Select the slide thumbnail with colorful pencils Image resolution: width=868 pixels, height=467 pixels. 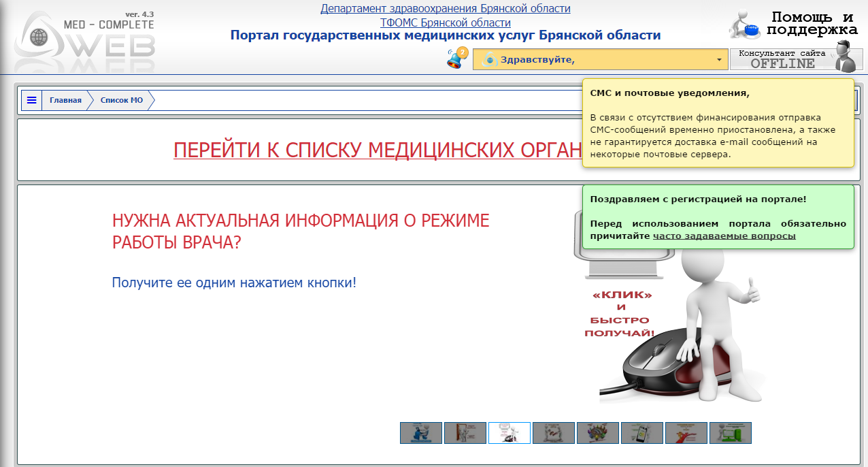[598, 433]
